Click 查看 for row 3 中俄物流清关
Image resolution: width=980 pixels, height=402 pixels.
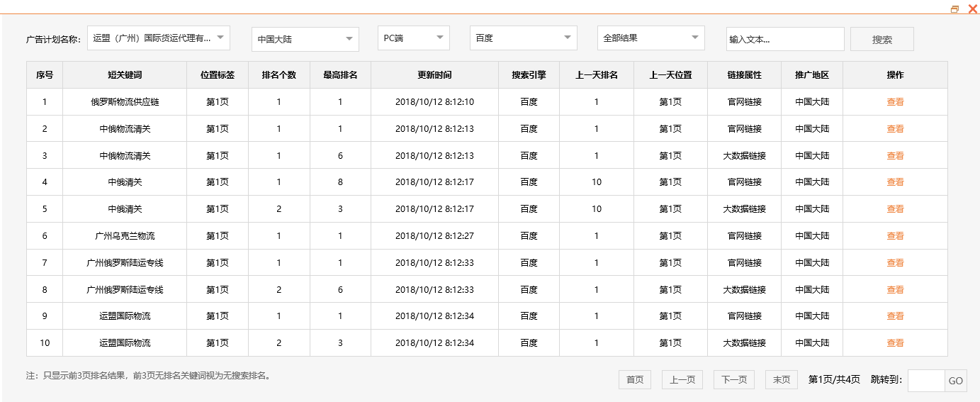click(895, 156)
